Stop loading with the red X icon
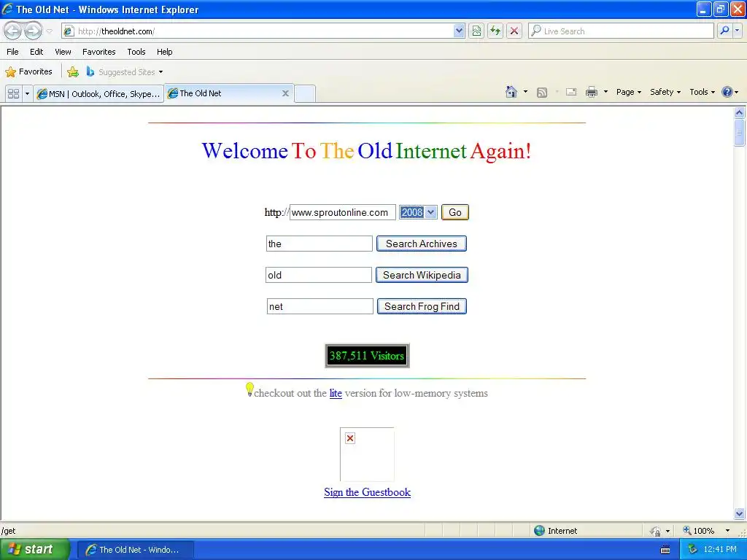This screenshot has width=747, height=560. click(514, 31)
